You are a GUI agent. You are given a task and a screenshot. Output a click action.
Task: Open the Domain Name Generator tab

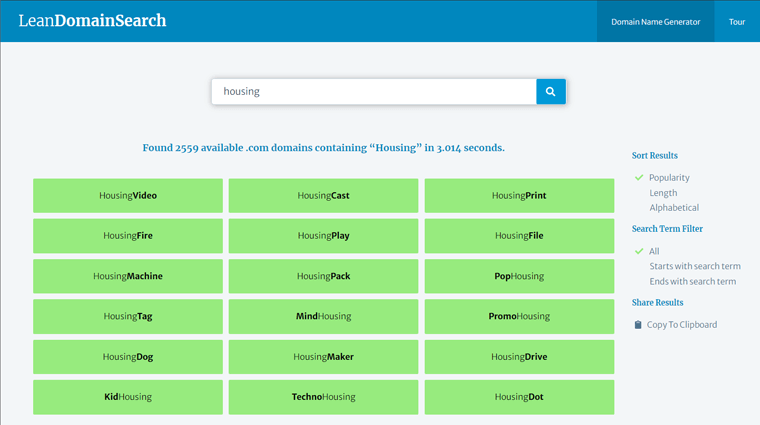pyautogui.click(x=655, y=21)
